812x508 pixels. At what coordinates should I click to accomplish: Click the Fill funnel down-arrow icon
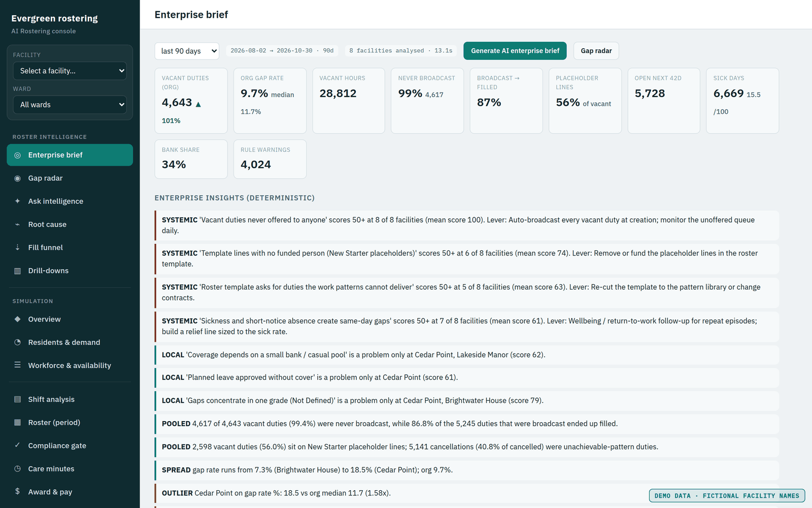tap(18, 247)
